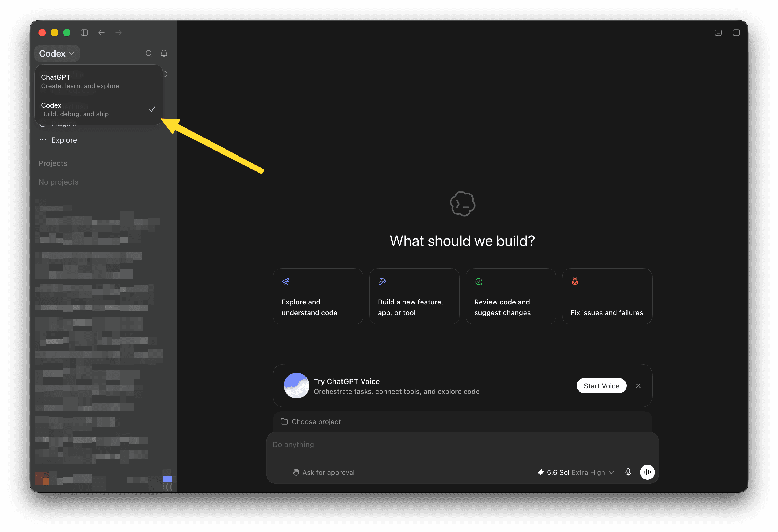The height and width of the screenshot is (532, 778).
Task: Click the plus attach icon in composer
Action: pyautogui.click(x=278, y=472)
